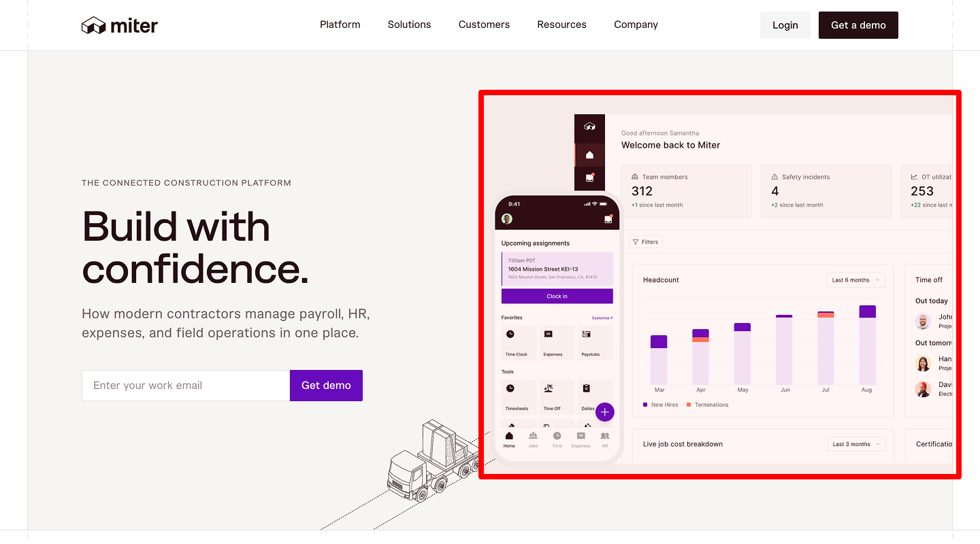Open the Platform menu

point(340,24)
